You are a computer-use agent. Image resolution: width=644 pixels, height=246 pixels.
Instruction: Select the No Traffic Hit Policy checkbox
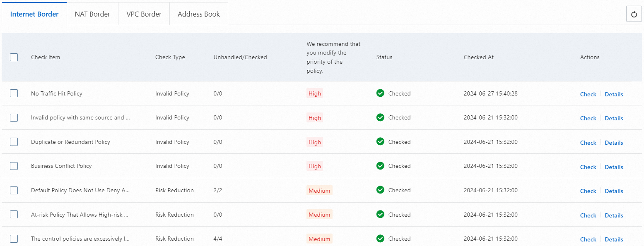[x=14, y=93]
